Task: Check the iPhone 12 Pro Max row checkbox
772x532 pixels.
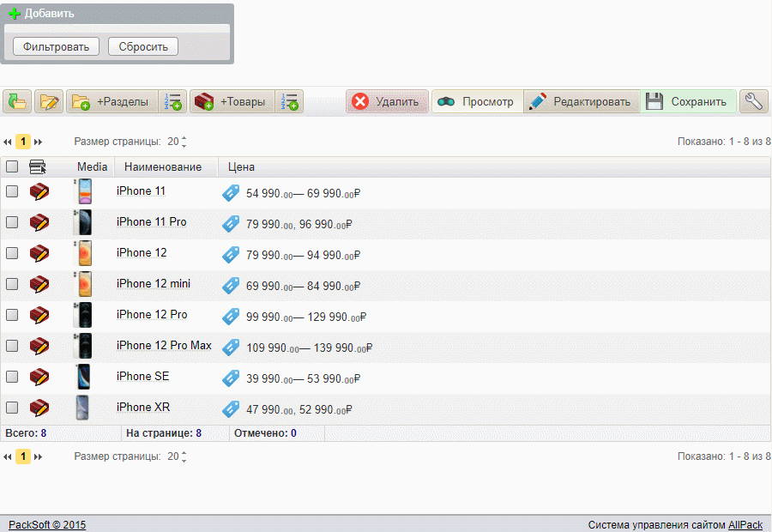Action: point(12,346)
